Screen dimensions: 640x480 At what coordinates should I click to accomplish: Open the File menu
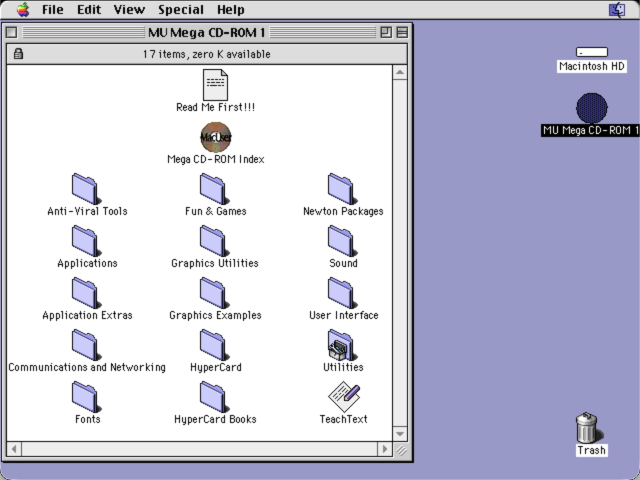pyautogui.click(x=53, y=9)
